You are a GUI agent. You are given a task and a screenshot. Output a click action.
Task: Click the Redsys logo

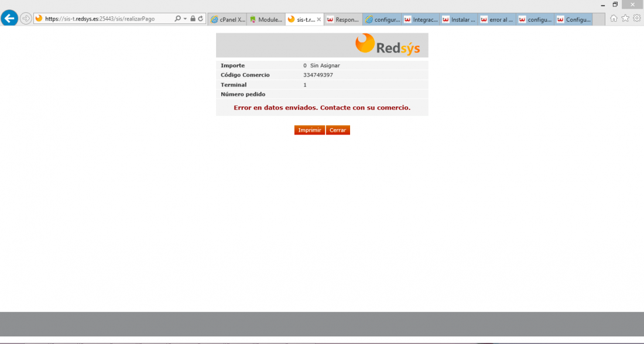388,44
